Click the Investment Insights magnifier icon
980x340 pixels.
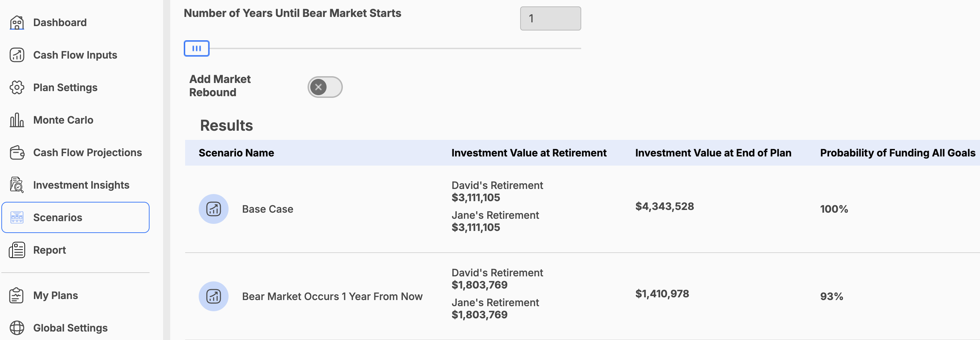[x=17, y=185]
